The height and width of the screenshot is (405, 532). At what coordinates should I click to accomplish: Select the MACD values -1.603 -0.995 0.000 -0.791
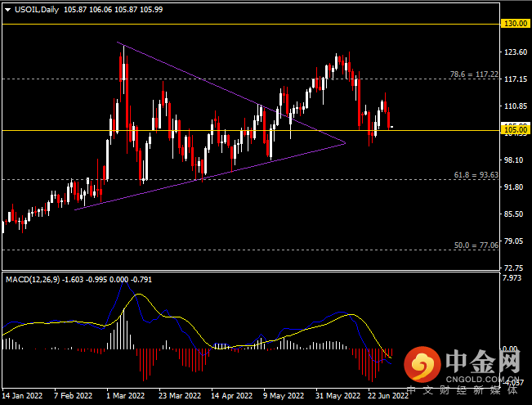coord(107,280)
